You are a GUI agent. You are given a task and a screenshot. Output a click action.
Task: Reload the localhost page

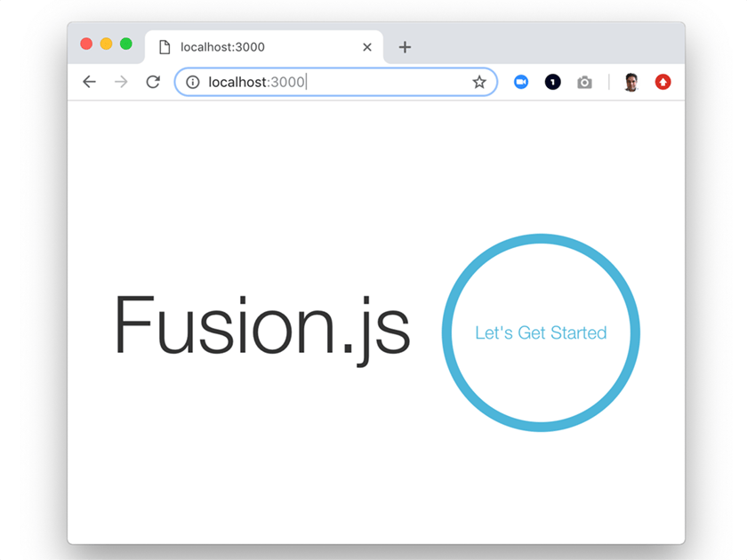[153, 82]
